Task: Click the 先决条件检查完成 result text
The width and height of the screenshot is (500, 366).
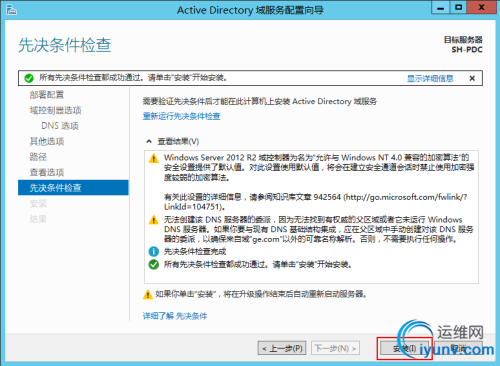Action: pos(195,251)
